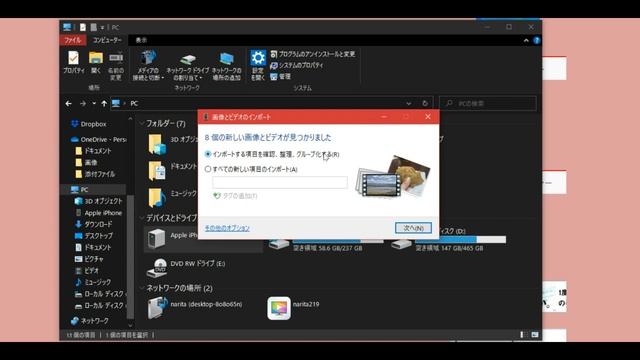The height and width of the screenshot is (360, 640).
Task: Click ネットワーク ドライブの割り当て icon
Action: pyautogui.click(x=188, y=65)
